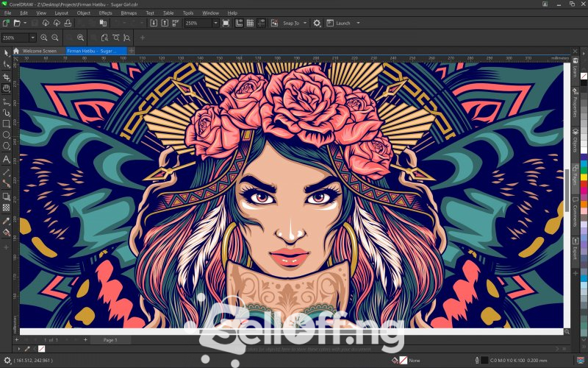Select the Artistic Media tool
Image resolution: width=588 pixels, height=368 pixels.
[x=6, y=112]
